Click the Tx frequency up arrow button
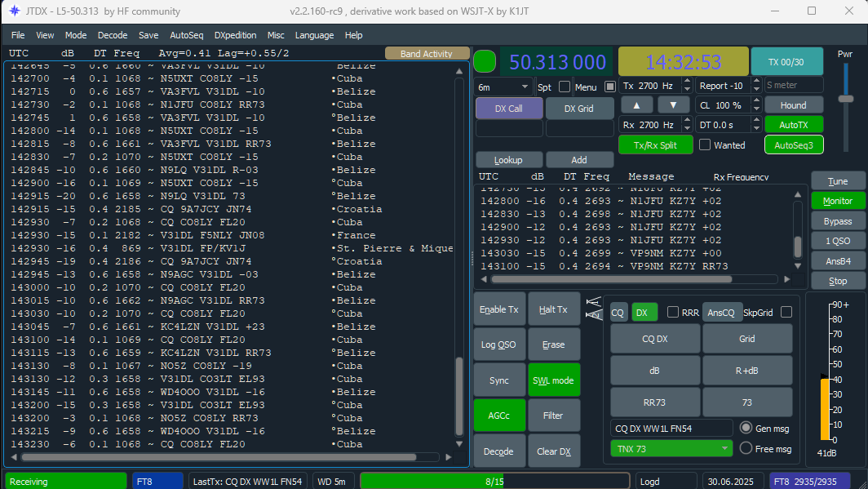 pos(636,105)
